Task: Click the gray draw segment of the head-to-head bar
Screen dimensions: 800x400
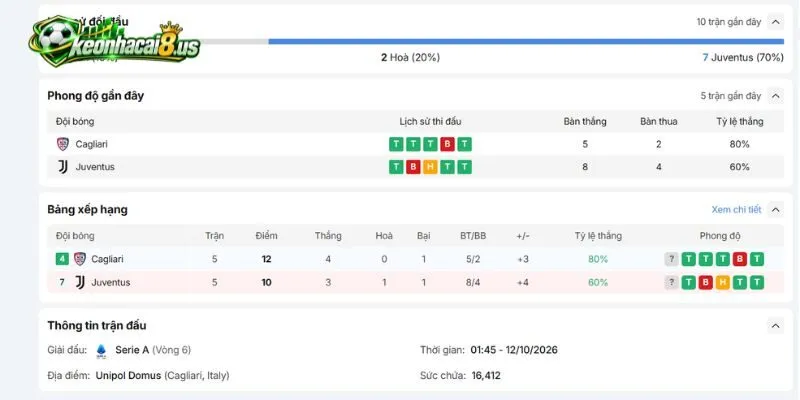Action: pos(234,41)
